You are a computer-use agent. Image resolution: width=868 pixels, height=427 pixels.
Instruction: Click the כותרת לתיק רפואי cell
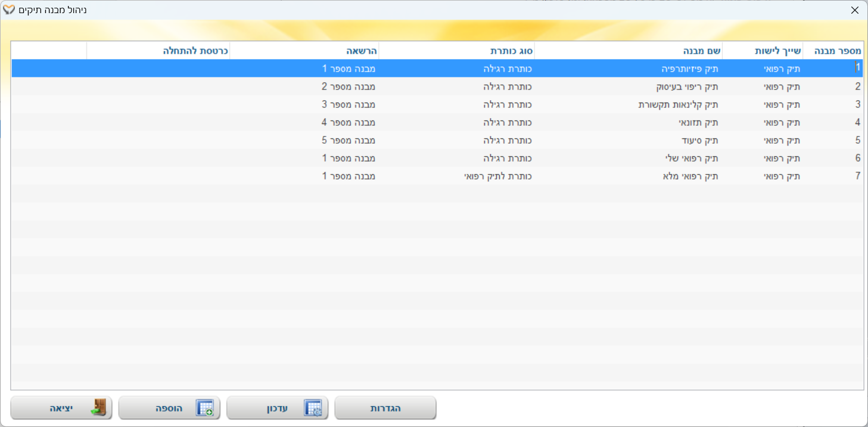coord(498,176)
